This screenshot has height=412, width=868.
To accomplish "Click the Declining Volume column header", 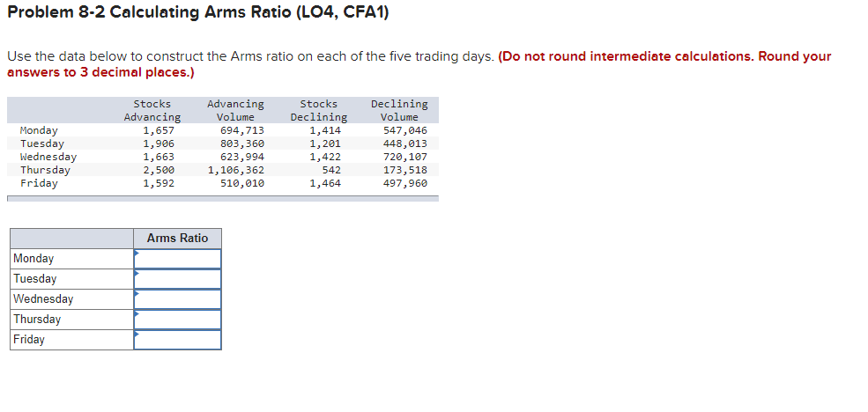I will point(399,111).
